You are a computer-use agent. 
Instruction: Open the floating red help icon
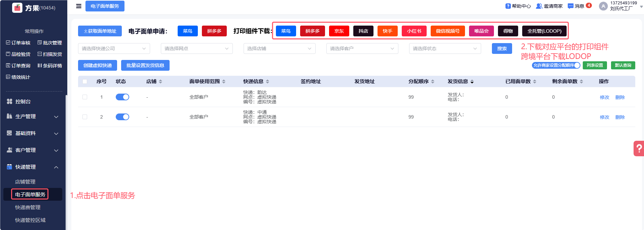639,149
